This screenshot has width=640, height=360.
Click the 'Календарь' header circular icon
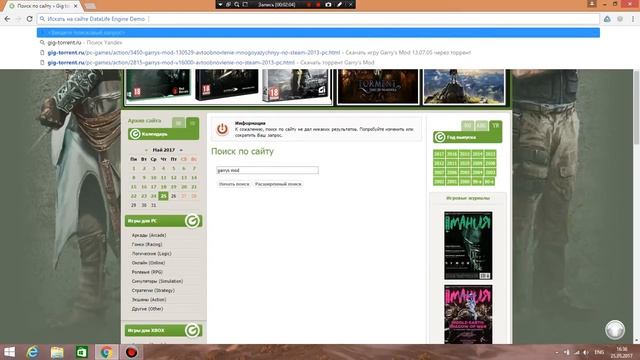point(135,134)
